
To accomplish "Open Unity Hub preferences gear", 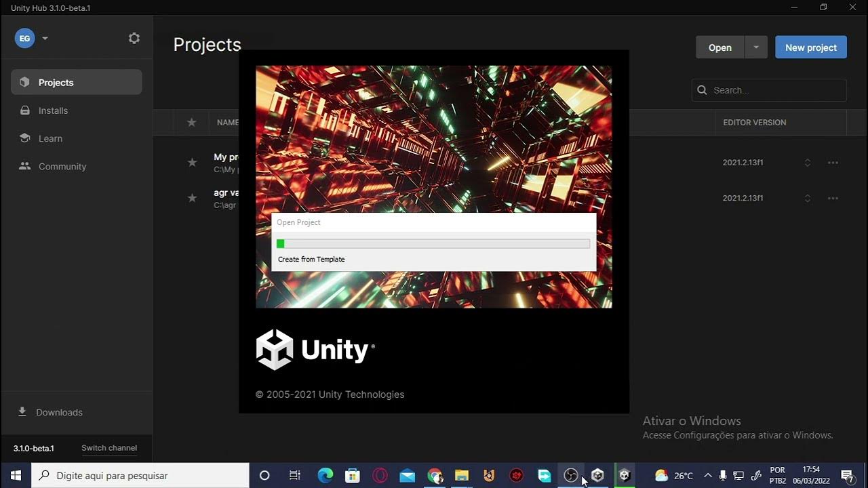I will [134, 39].
